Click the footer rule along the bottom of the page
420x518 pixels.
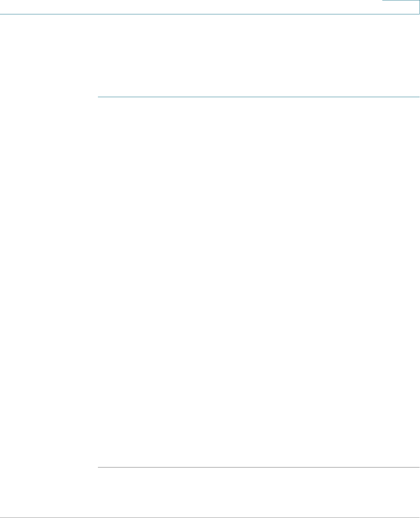(x=210, y=518)
